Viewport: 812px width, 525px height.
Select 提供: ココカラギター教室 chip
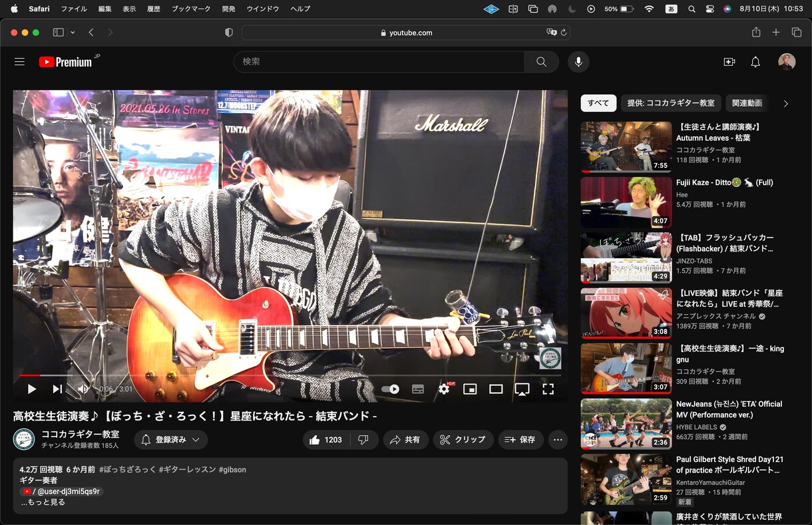point(671,103)
